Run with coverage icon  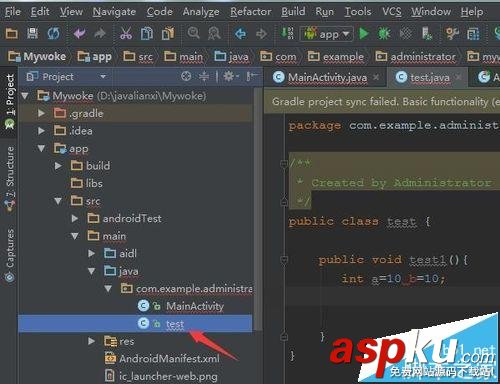(x=405, y=34)
